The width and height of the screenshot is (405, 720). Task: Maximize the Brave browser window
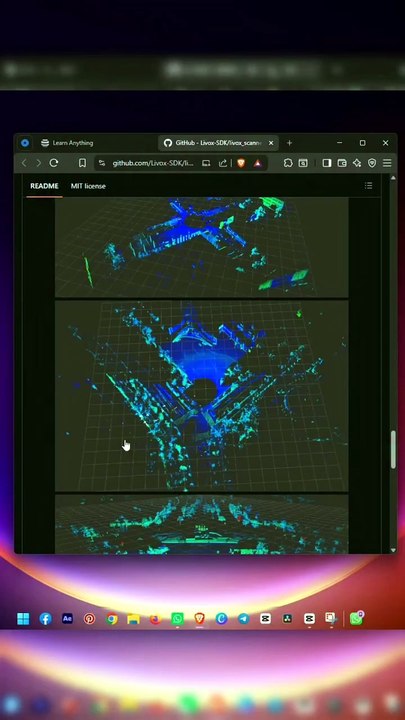(362, 143)
